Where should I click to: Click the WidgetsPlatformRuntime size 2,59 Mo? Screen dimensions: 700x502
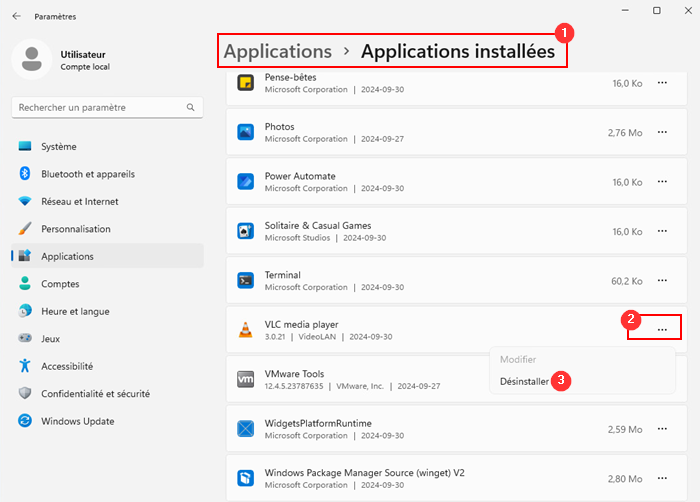[x=625, y=429]
